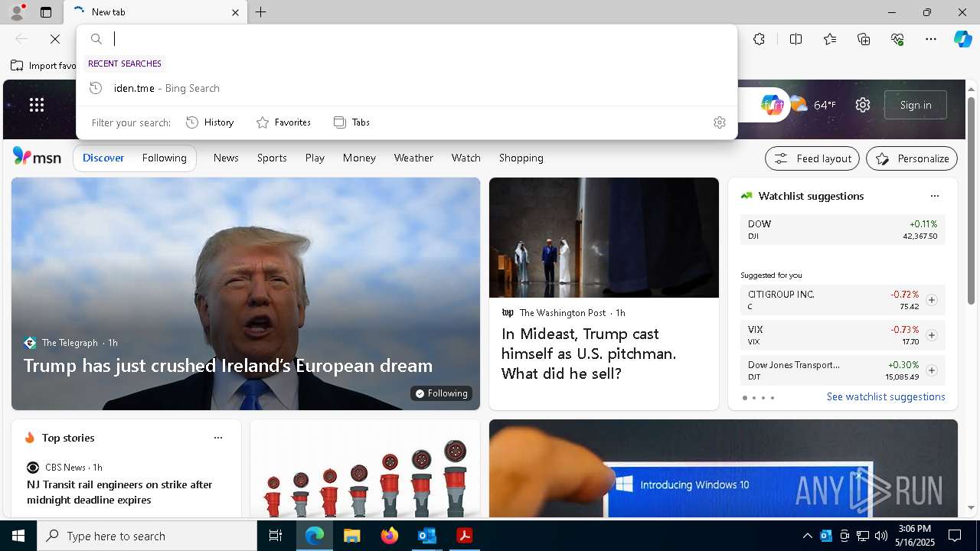Open weather 64°F widget
Viewport: 980px width, 551px height.
812,105
